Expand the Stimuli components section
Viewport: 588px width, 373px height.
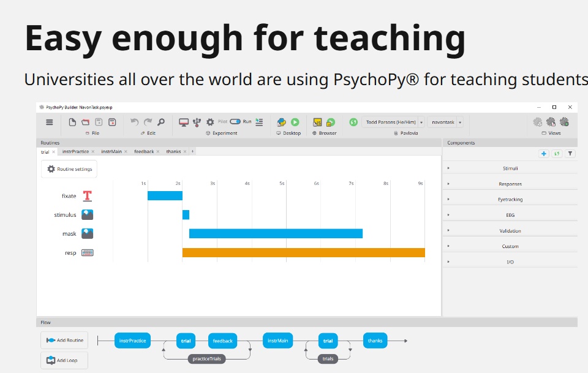coord(510,168)
